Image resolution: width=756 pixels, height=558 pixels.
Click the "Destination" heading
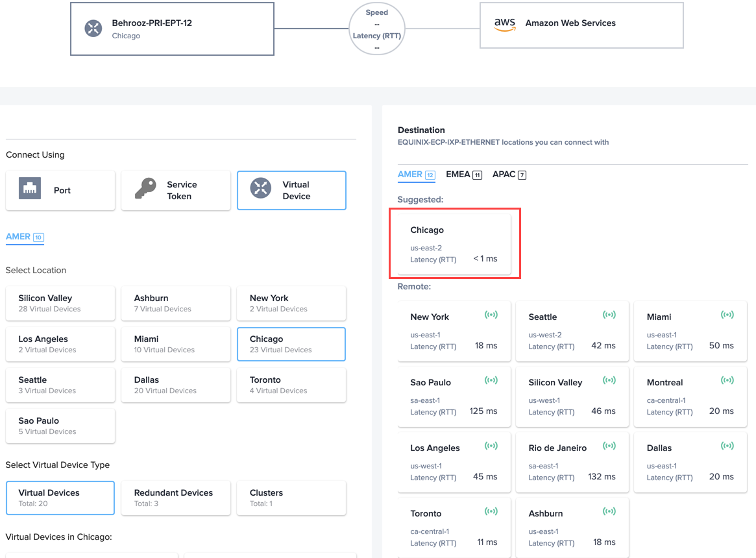click(x=421, y=130)
